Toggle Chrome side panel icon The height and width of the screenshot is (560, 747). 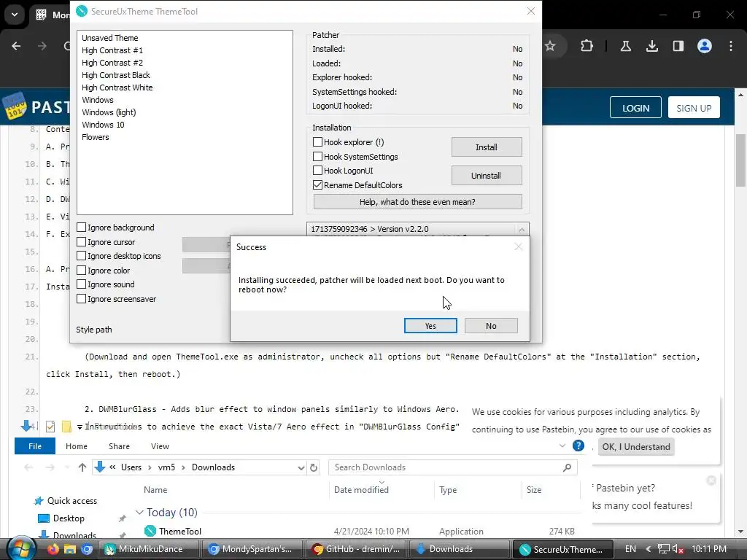(x=678, y=46)
